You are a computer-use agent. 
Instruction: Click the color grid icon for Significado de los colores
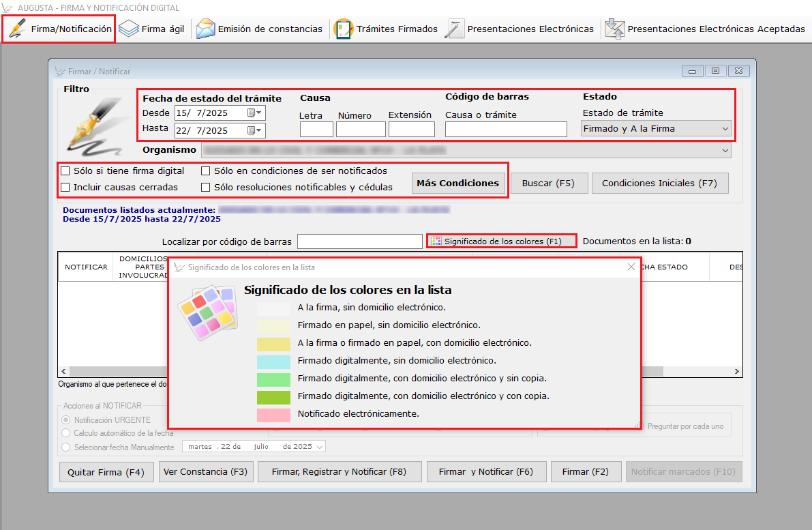coord(436,241)
